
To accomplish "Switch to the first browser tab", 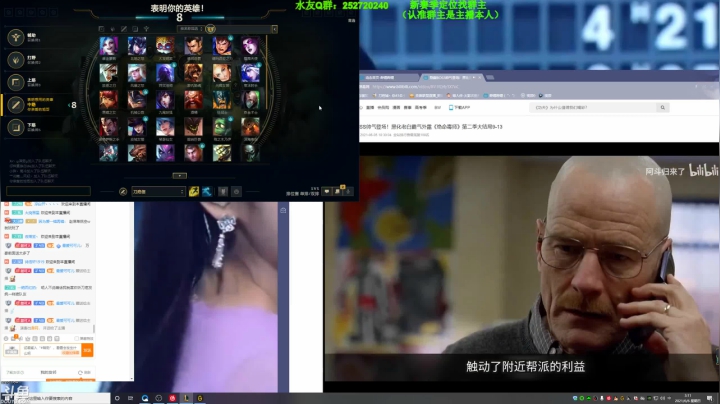I will click(x=388, y=77).
